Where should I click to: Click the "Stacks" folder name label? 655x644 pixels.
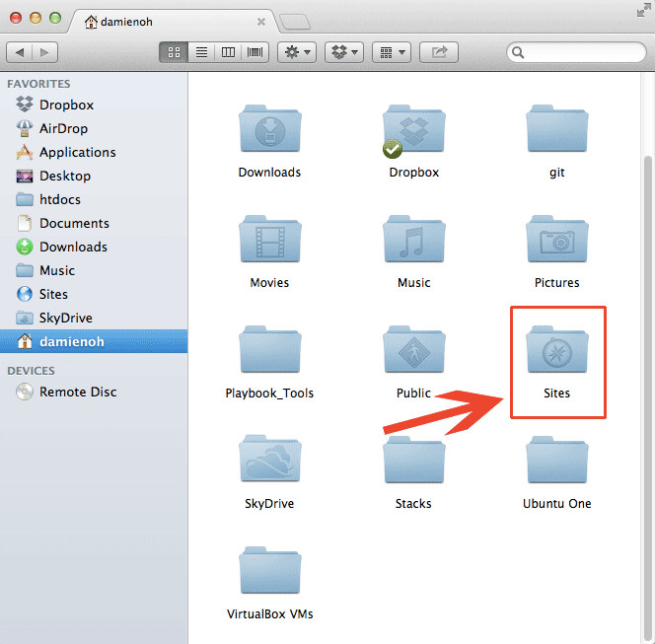[x=413, y=504]
